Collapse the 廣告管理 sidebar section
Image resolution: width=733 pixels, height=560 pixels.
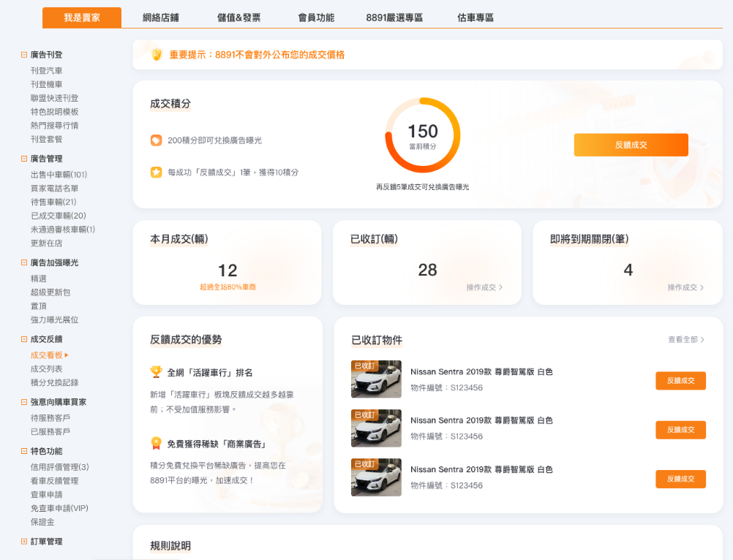24,159
